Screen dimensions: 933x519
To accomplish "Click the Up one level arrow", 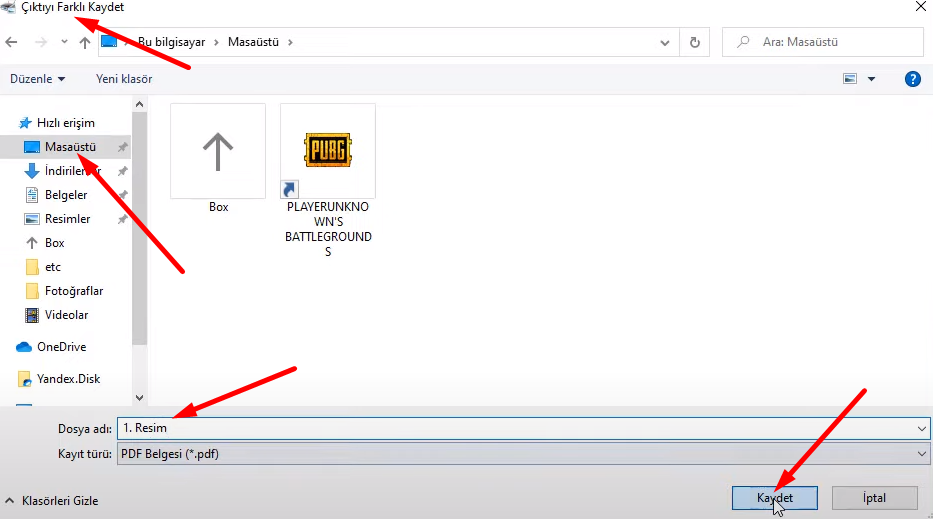I will (x=85, y=43).
